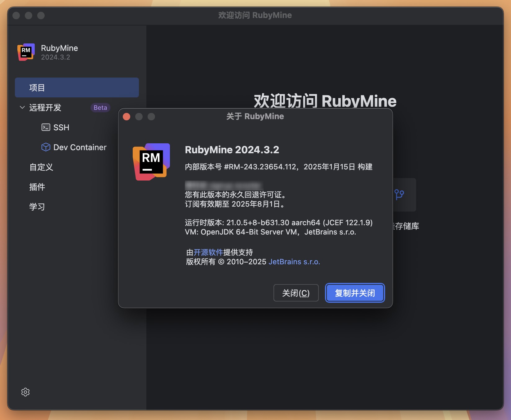Click the 您有此版本的永久回退许可证 text
Screen dimensions: 511x420
click(x=235, y=195)
